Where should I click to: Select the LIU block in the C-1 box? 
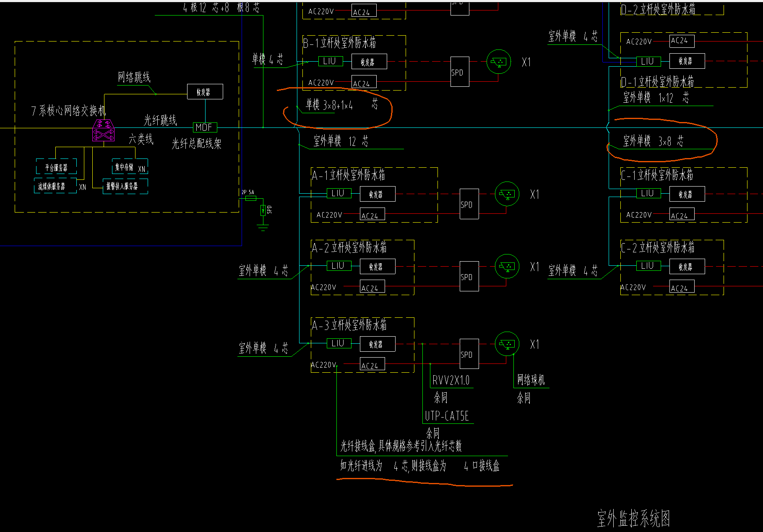648,193
